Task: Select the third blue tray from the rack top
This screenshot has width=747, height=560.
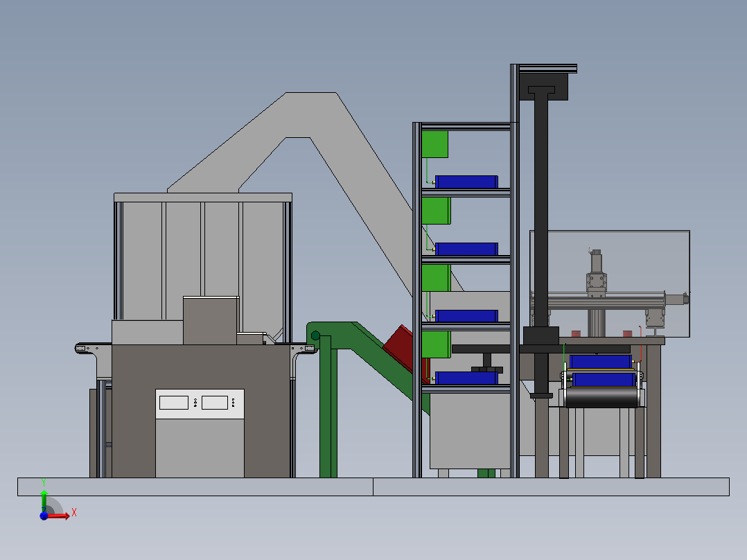Action: pos(466,316)
